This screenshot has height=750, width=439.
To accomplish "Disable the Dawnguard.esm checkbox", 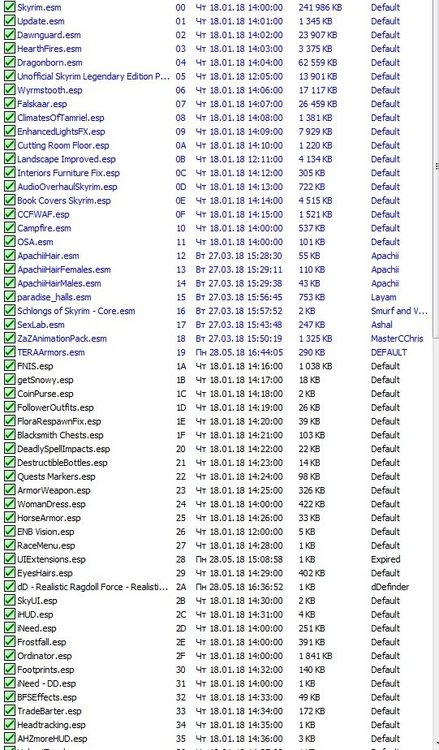I will coord(9,35).
